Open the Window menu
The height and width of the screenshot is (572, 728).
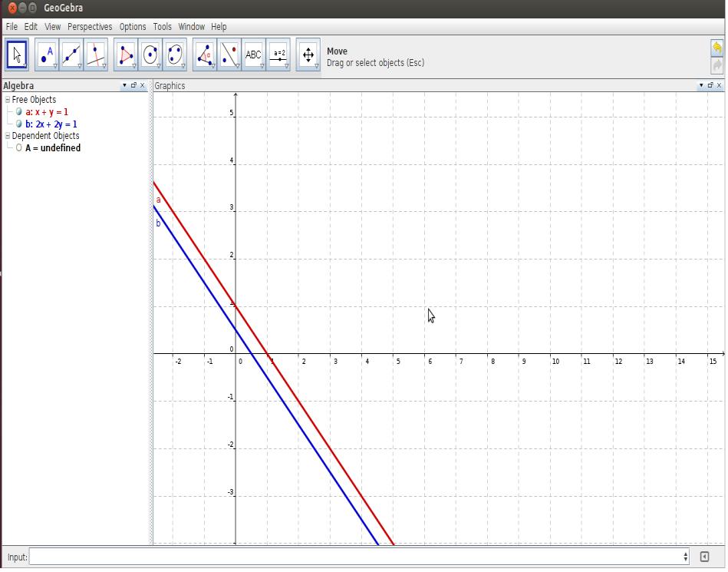[192, 27]
